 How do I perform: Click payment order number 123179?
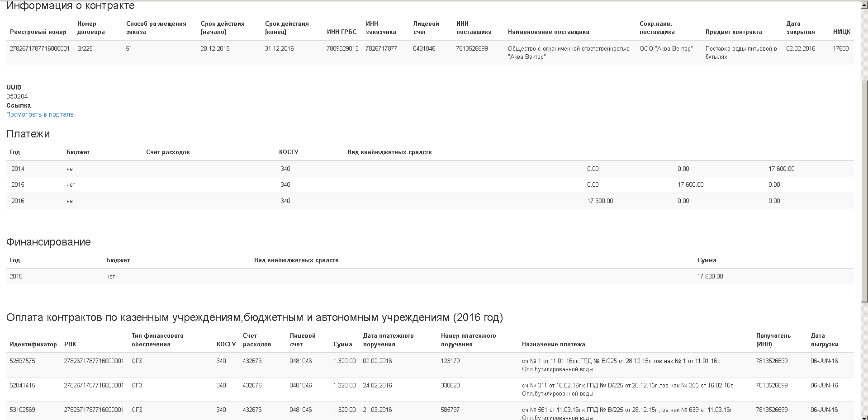[450, 361]
